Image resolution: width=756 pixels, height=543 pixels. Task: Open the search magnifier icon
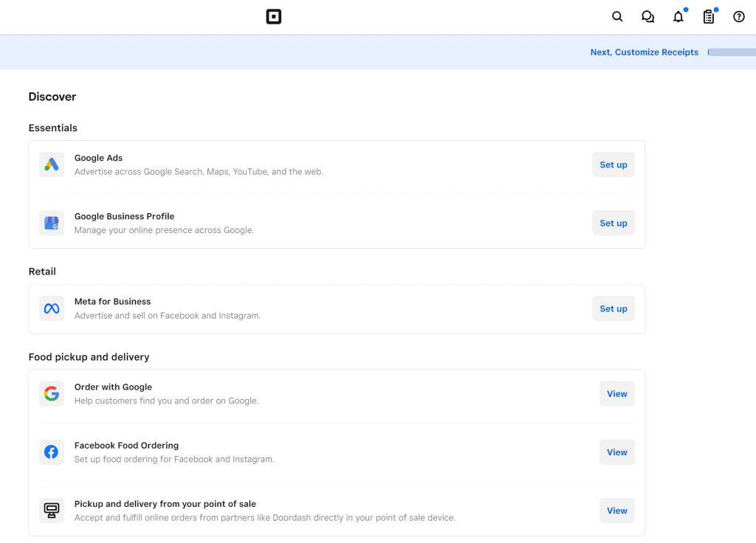tap(617, 17)
